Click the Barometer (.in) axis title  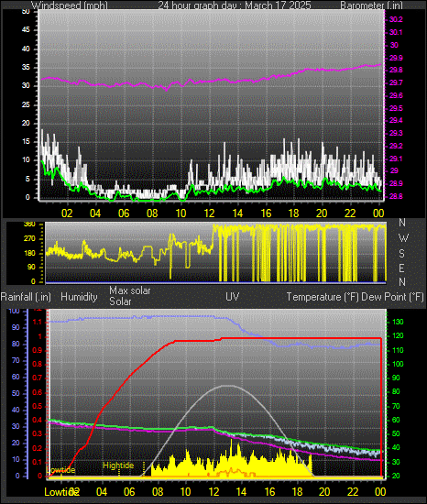point(371,5)
